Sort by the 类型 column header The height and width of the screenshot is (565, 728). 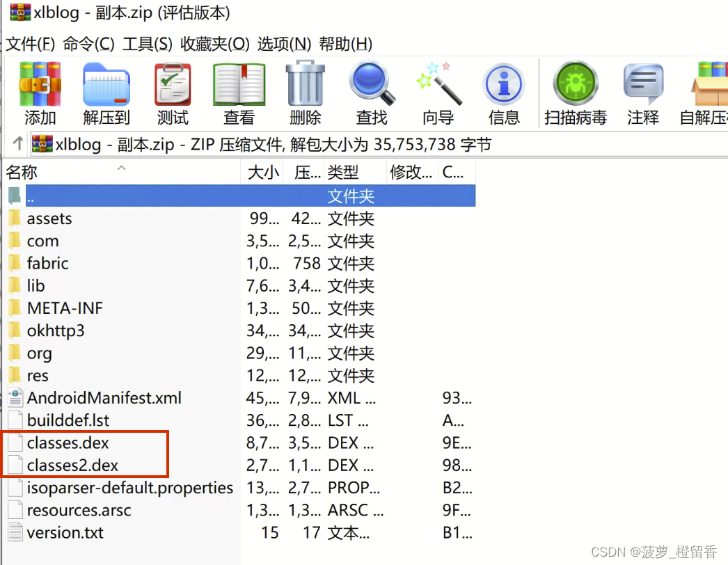pyautogui.click(x=355, y=173)
